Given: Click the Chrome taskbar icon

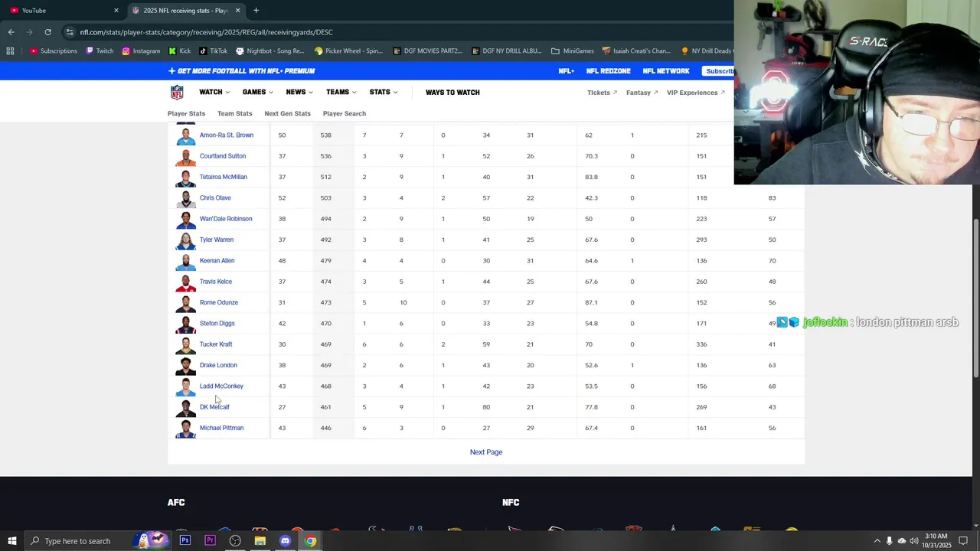Looking at the screenshot, I should click(x=310, y=541).
